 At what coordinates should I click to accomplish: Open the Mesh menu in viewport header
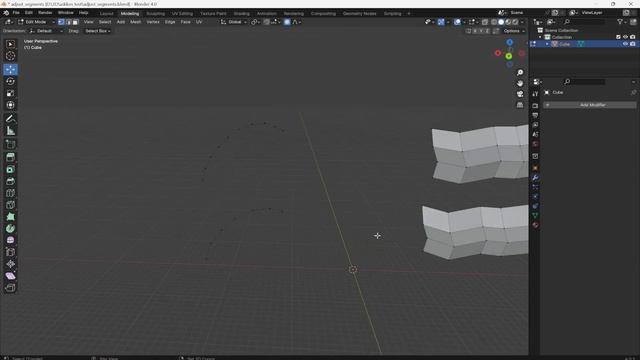[136, 22]
